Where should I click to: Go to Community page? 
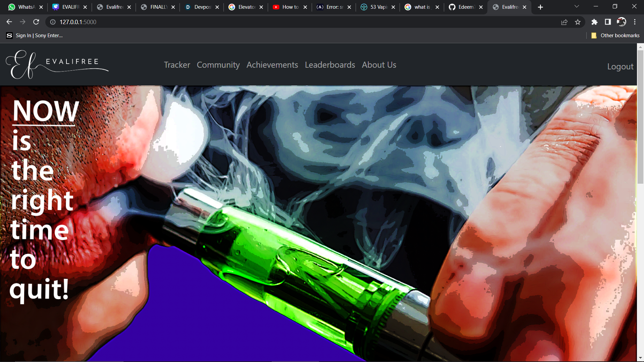tap(218, 65)
